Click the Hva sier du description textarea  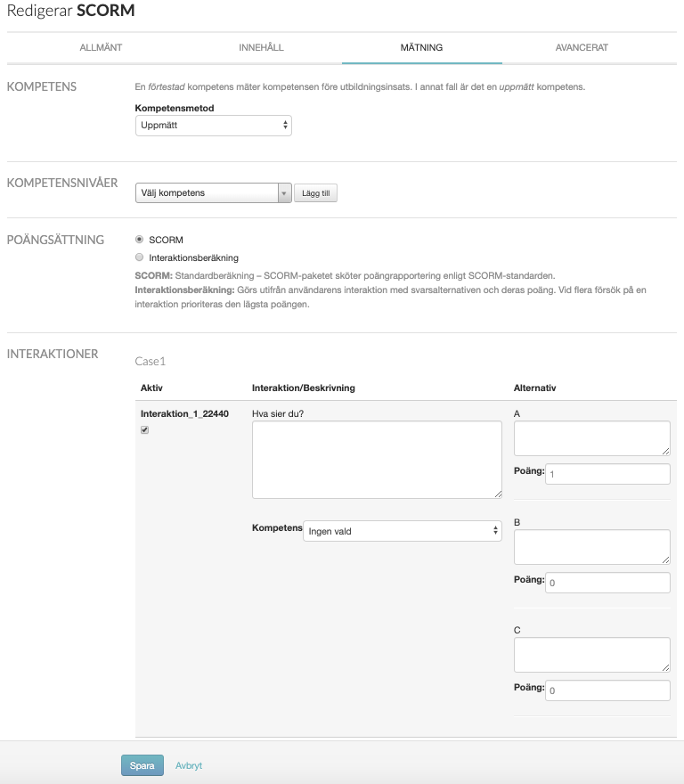click(x=377, y=460)
